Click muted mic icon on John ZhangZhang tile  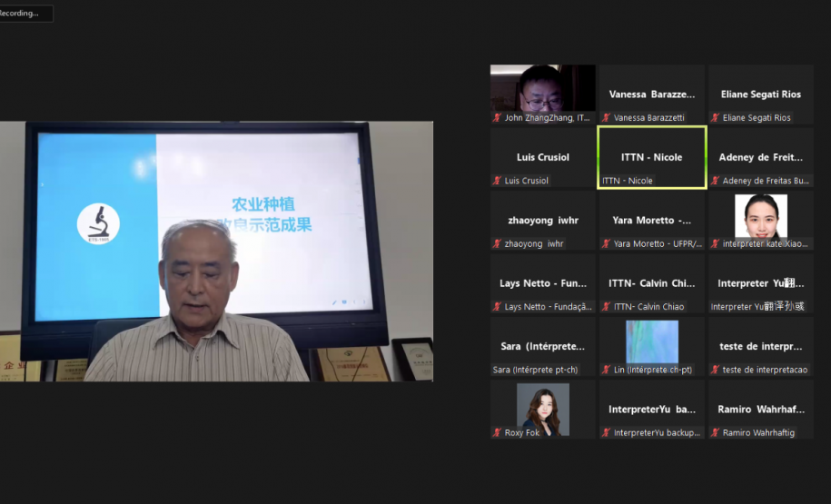(497, 117)
